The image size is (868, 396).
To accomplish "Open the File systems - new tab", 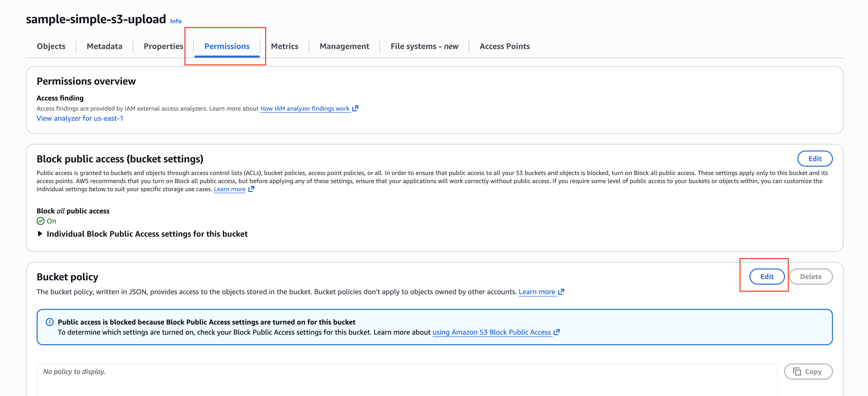I will (424, 46).
